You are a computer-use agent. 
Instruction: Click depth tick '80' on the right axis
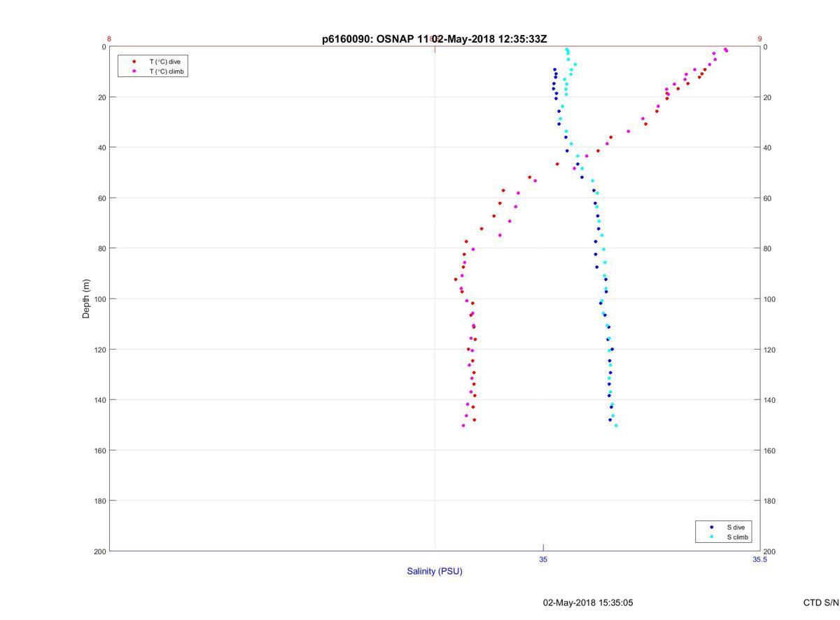click(x=767, y=249)
